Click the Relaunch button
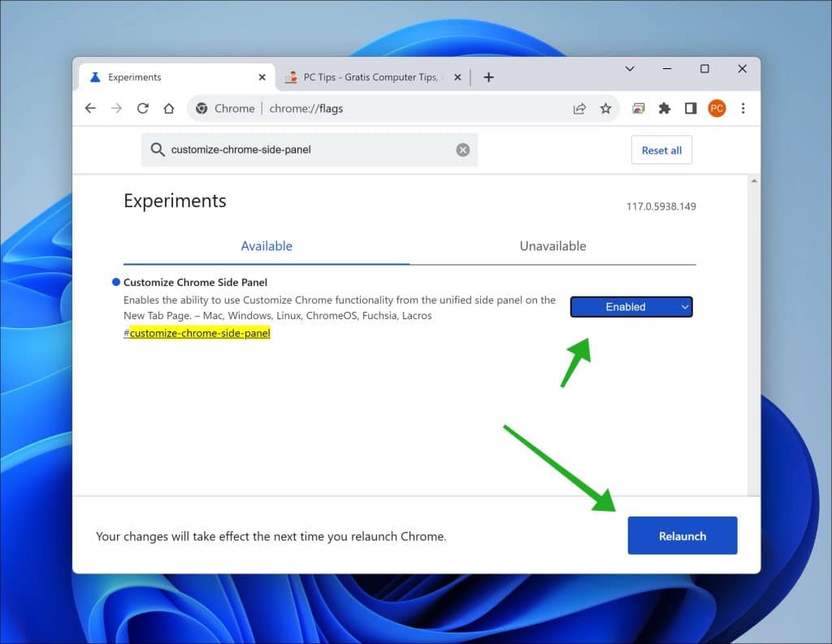This screenshot has width=832, height=644. pyautogui.click(x=682, y=536)
